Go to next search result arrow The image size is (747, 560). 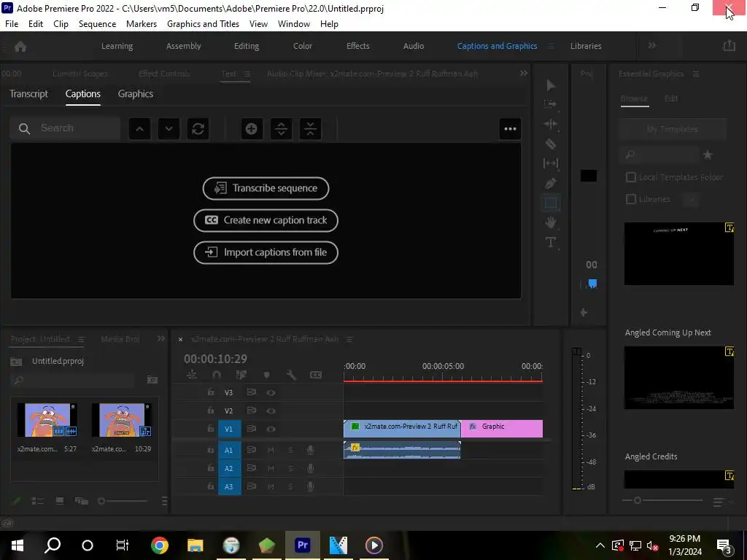pos(169,128)
